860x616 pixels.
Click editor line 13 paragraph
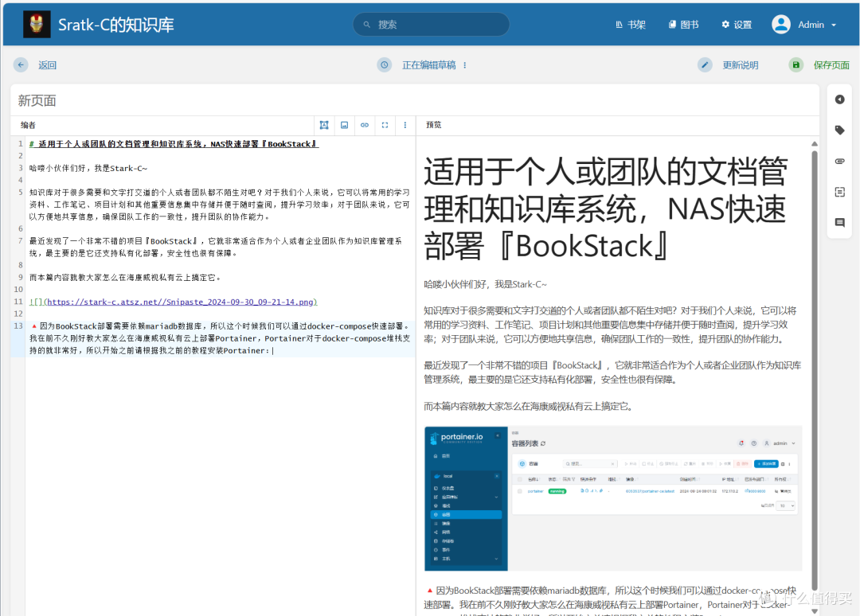tap(220, 338)
